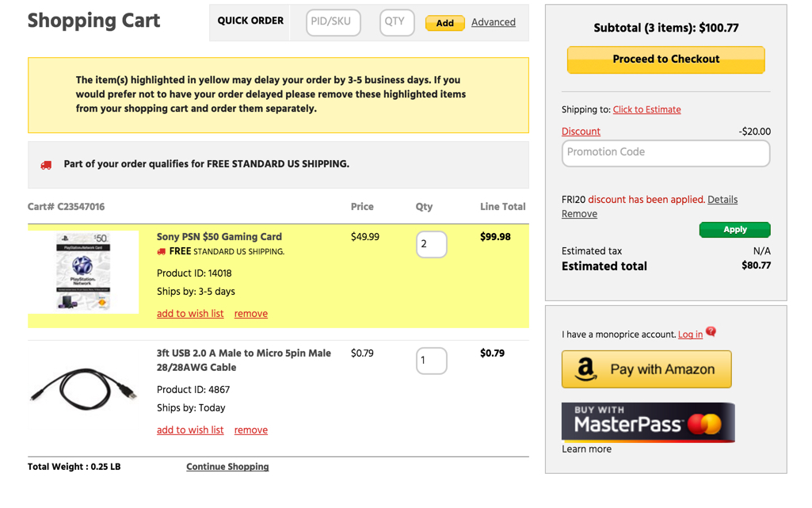Click the small truck icon next to FREE STANDARD US SHIPPING
The height and width of the screenshot is (508, 812).
(x=162, y=252)
